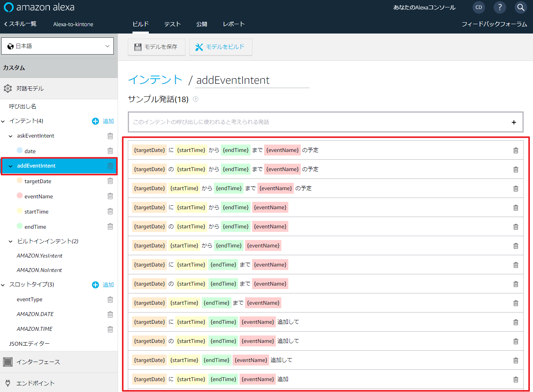Open the CD user account avatar

coord(479,7)
